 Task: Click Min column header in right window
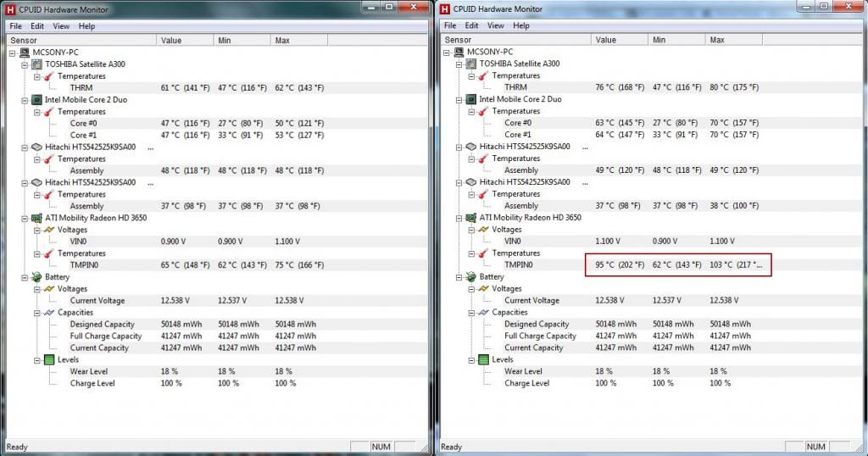676,40
